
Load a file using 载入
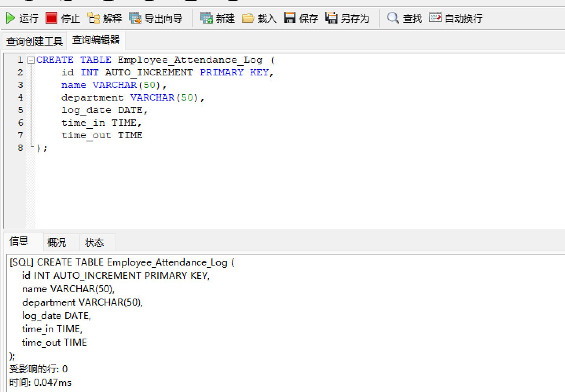[259, 18]
